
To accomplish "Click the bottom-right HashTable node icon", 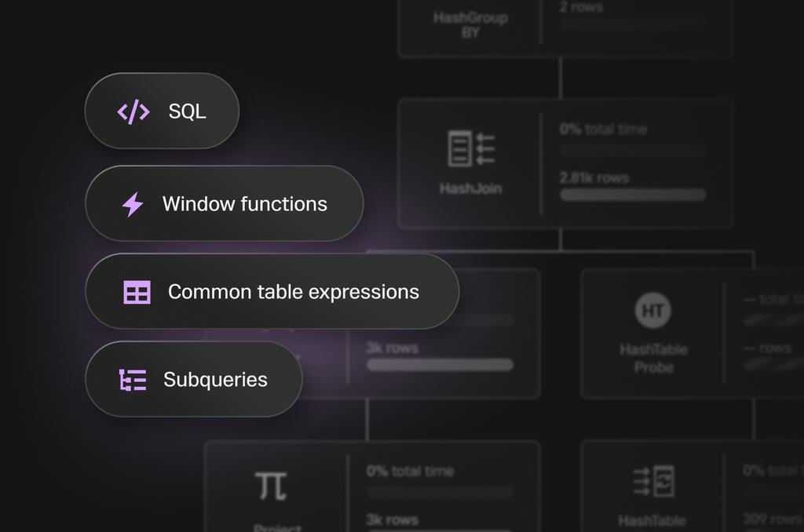I will (x=653, y=481).
